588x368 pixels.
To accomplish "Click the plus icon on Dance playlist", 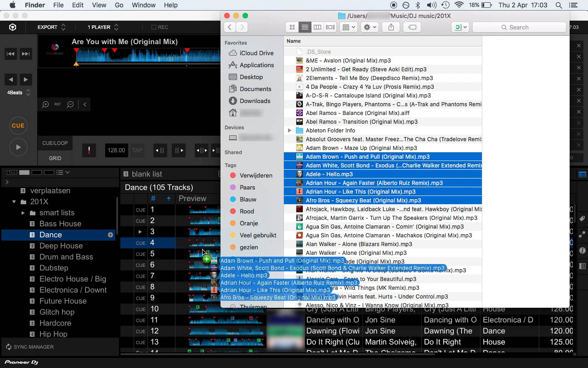I will click(x=110, y=235).
